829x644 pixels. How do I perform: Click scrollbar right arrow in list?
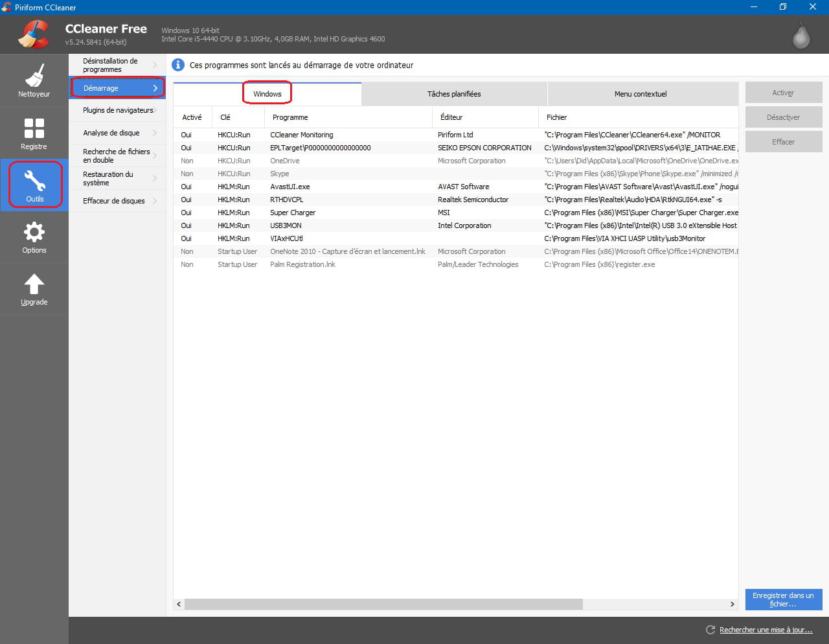[732, 604]
